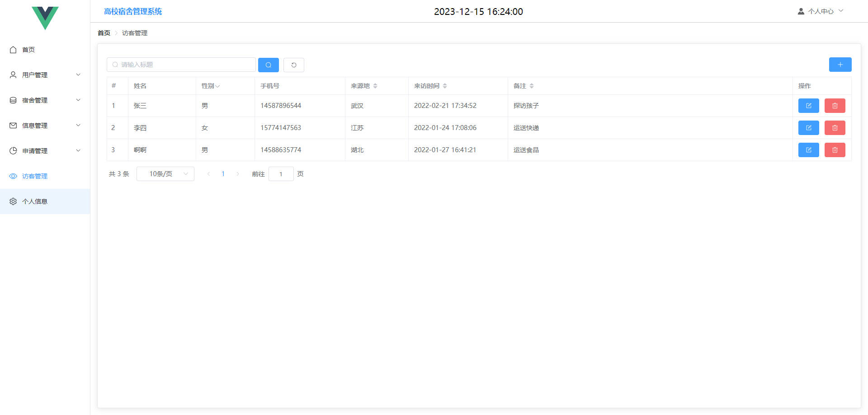
Task: Sort by 来访时间 column arrows
Action: pyautogui.click(x=445, y=86)
